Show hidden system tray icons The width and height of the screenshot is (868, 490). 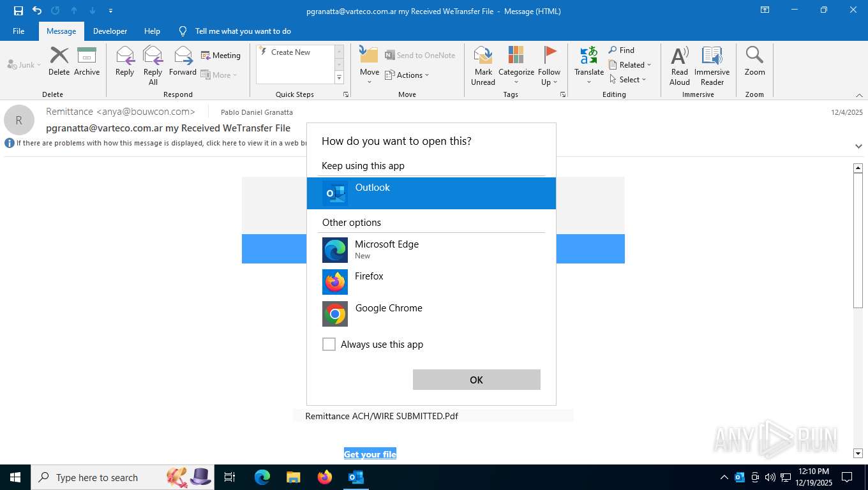[724, 477]
